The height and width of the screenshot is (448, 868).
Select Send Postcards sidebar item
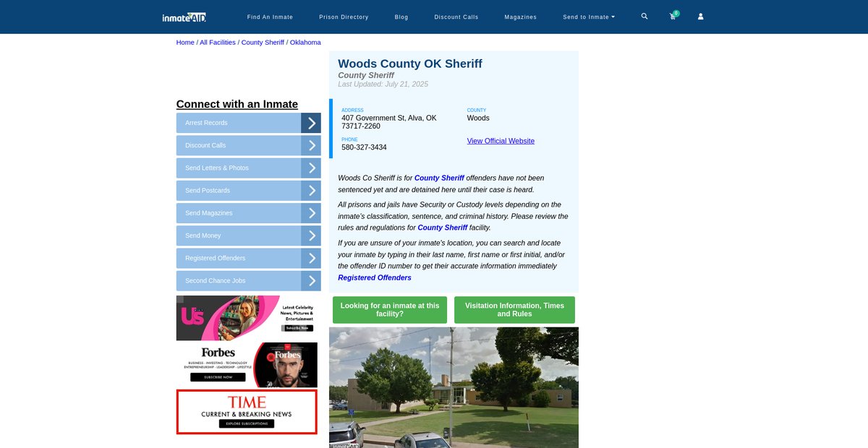pos(239,191)
